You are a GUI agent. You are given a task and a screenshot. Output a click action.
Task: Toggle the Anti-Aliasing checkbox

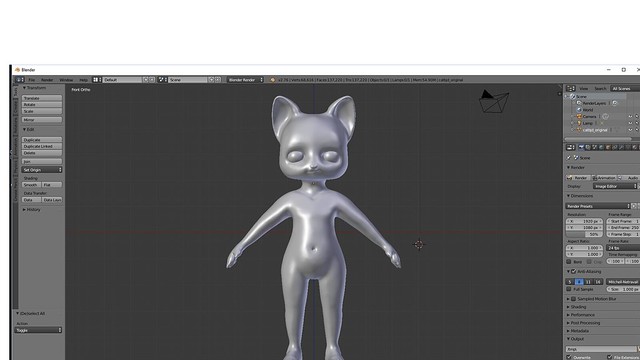[x=573, y=271]
